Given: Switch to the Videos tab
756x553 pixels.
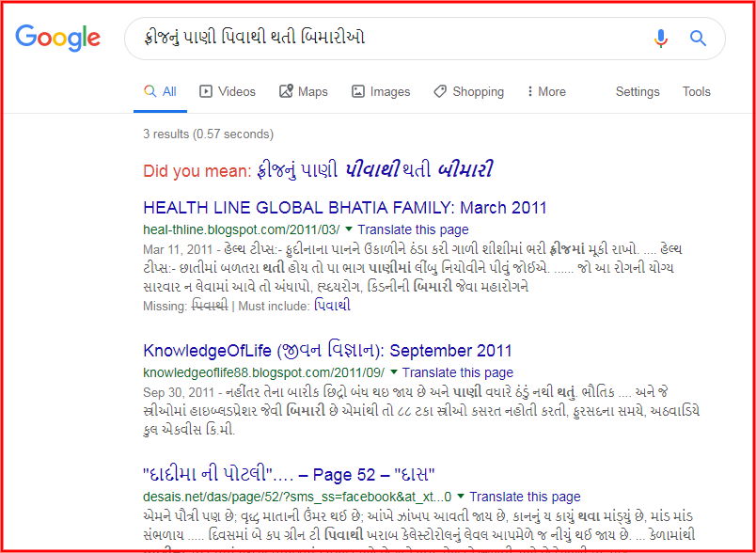Looking at the screenshot, I should point(228,91).
